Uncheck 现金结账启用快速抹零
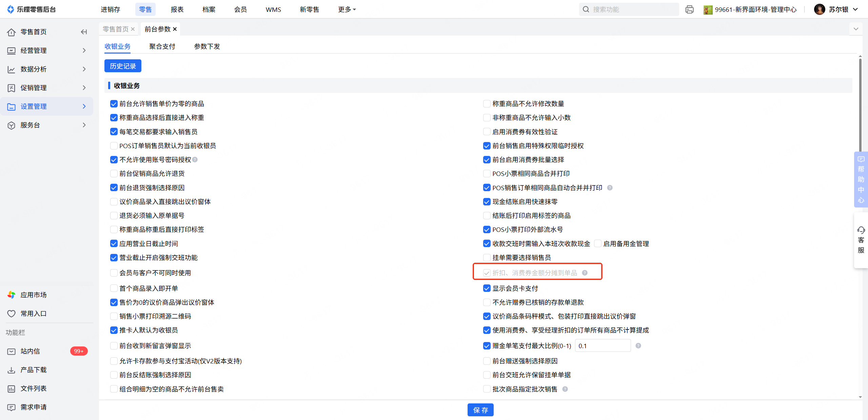Image resolution: width=868 pixels, height=420 pixels. tap(487, 202)
